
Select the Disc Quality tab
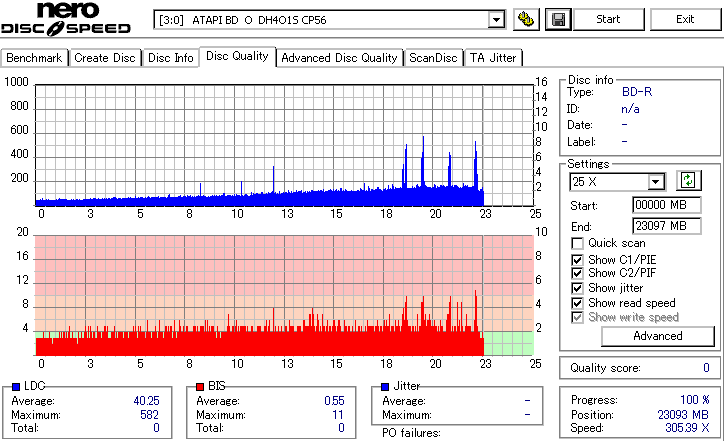point(237,56)
